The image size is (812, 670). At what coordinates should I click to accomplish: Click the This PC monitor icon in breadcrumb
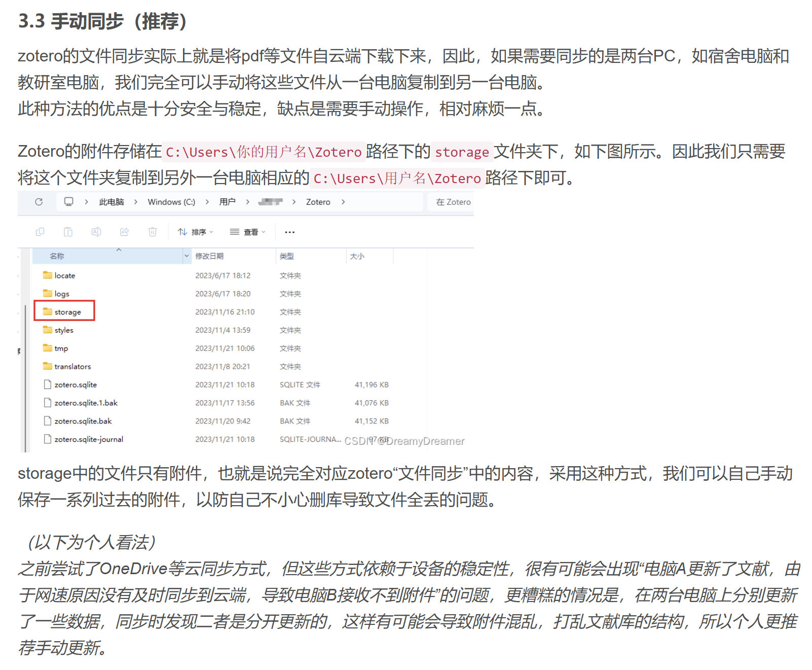(x=69, y=202)
